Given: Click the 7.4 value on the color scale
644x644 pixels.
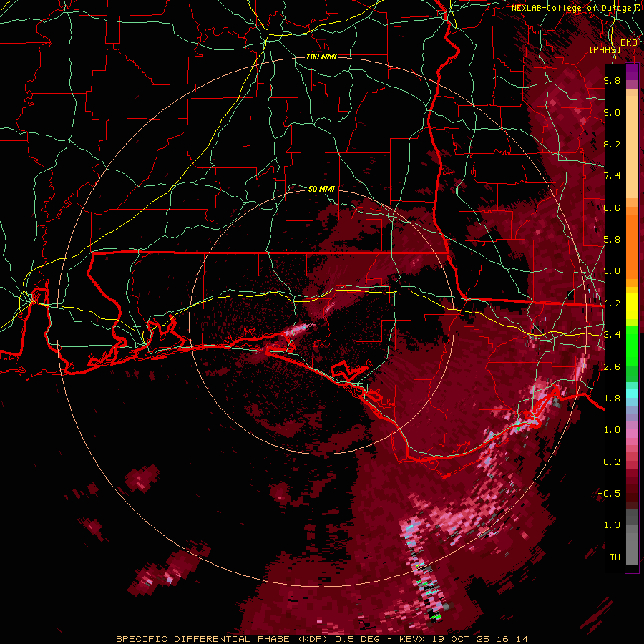Looking at the screenshot, I should pyautogui.click(x=612, y=176).
